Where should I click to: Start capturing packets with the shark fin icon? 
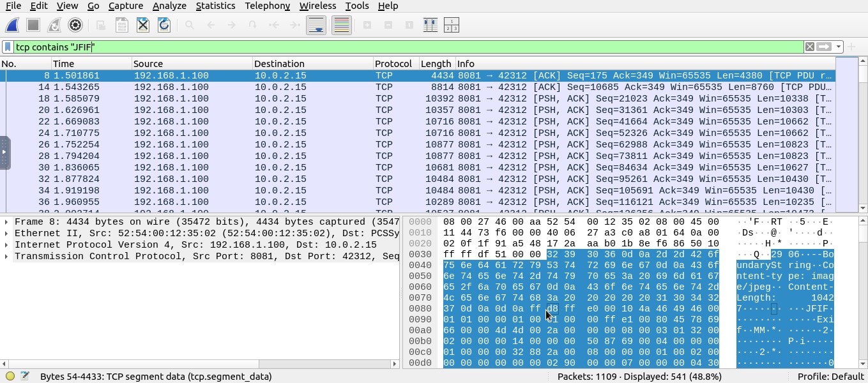pos(12,25)
